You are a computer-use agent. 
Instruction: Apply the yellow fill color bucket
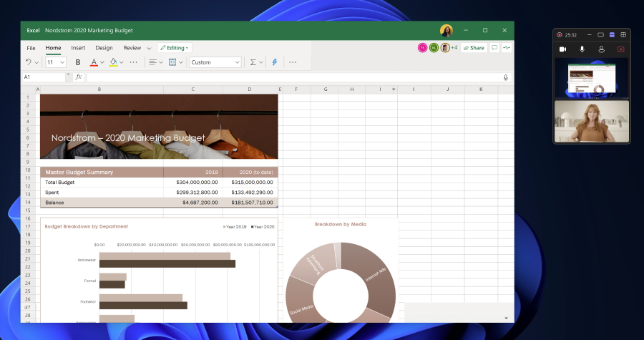coord(113,62)
